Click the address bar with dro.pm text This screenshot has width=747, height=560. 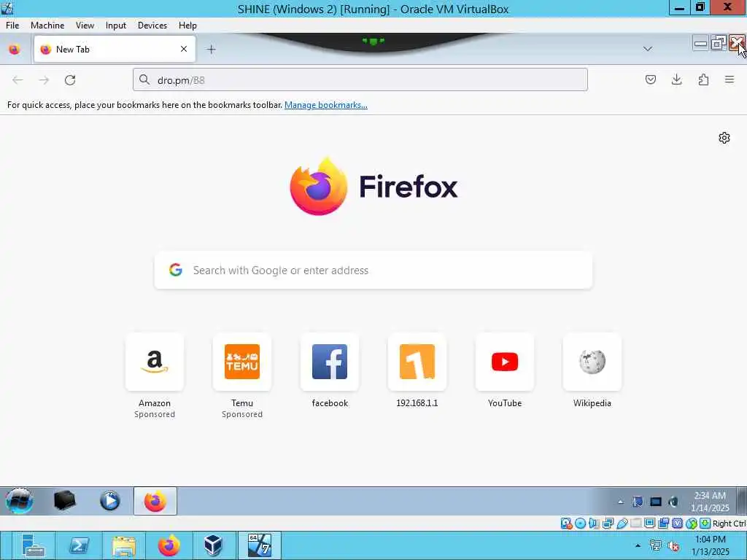click(360, 79)
